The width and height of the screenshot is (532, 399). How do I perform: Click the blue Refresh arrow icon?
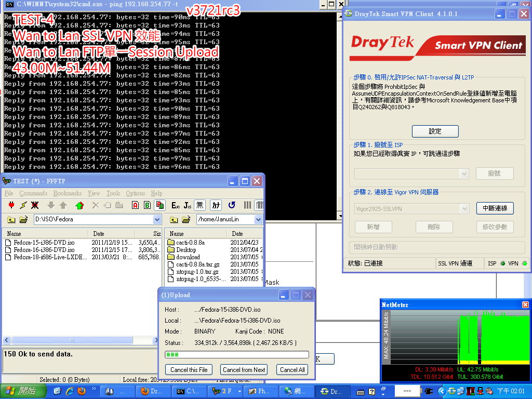pos(232,205)
